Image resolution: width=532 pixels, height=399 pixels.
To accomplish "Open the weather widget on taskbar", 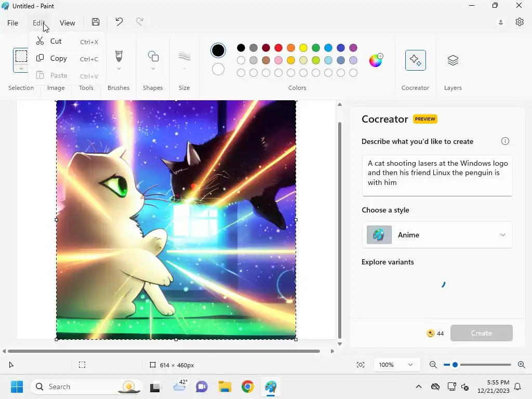I will (x=180, y=386).
